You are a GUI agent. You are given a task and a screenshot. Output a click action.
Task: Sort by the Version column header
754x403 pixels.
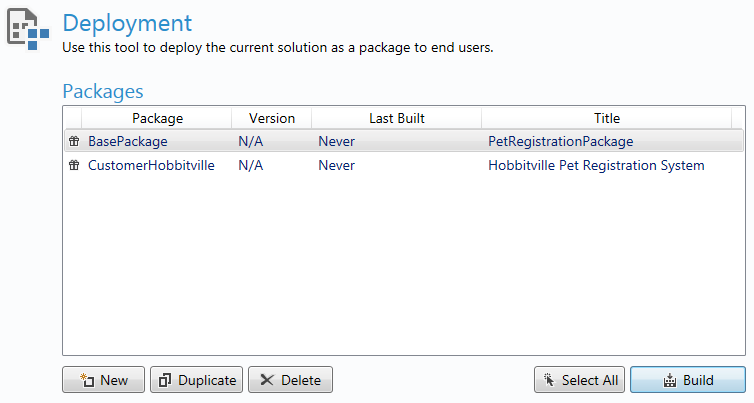point(272,118)
